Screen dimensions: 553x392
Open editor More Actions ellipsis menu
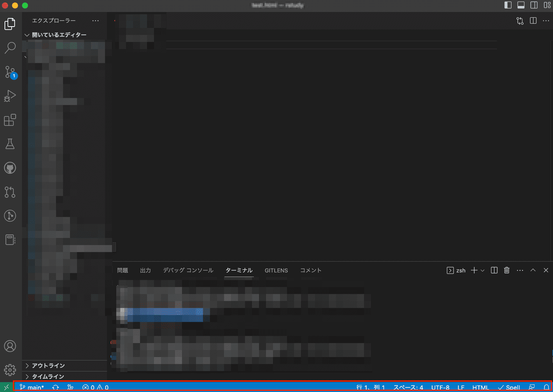pos(546,20)
